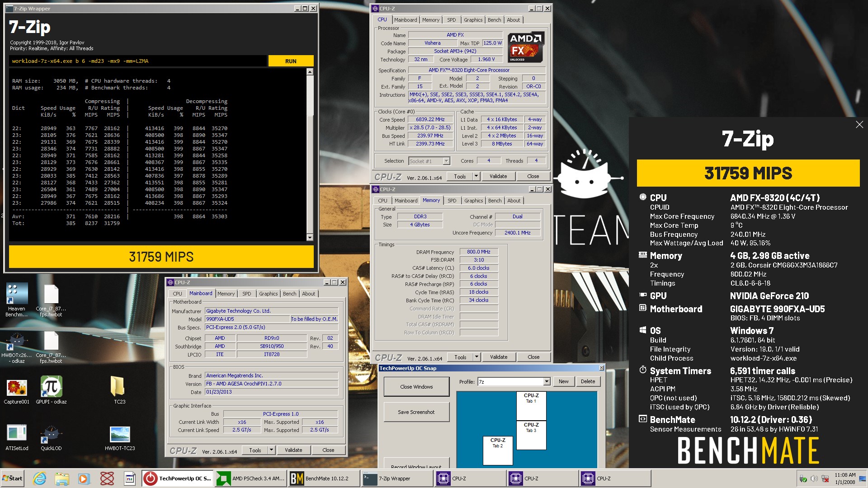Click Close Windows in OC Snap
868x488 pixels.
(x=416, y=387)
